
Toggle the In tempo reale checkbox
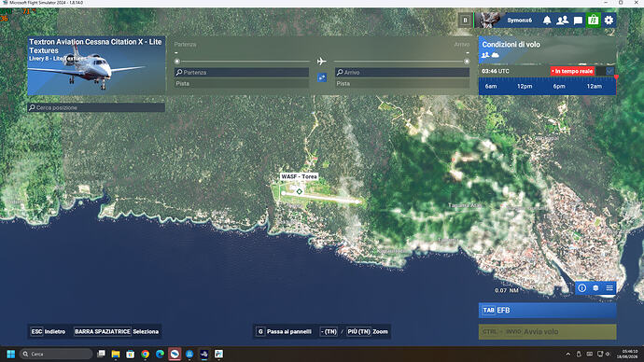pyautogui.click(x=609, y=71)
